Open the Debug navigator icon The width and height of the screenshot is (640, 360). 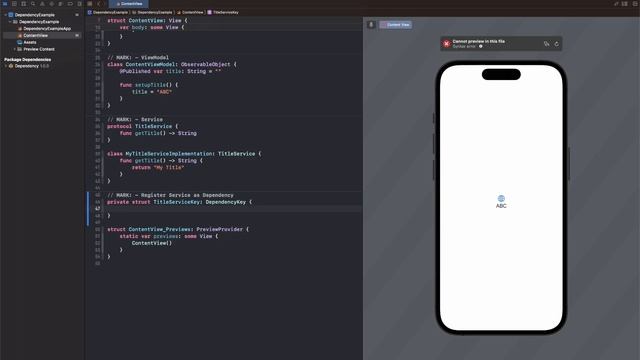click(x=61, y=4)
